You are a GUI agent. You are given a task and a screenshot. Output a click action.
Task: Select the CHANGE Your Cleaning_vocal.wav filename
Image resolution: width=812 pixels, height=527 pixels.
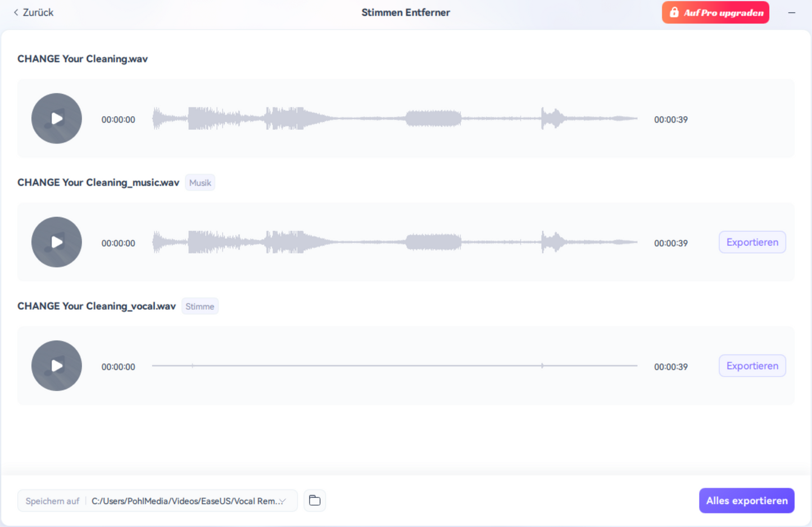tap(97, 307)
